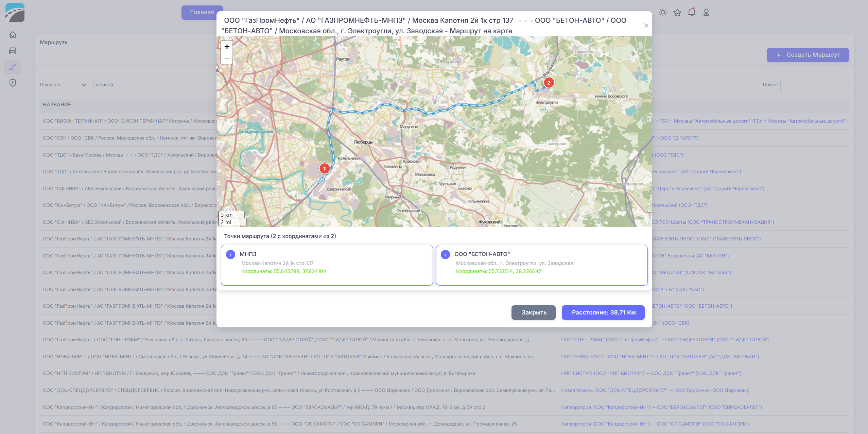Viewport: 868px width, 434px height.
Task: Open the Волхонская (АО "БЕАТОН") route link
Action: point(691,256)
